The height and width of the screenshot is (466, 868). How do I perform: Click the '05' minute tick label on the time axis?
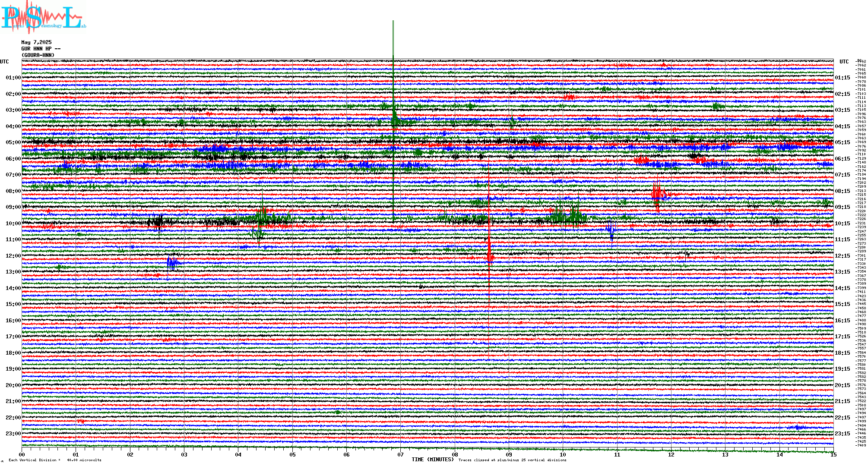coord(293,455)
